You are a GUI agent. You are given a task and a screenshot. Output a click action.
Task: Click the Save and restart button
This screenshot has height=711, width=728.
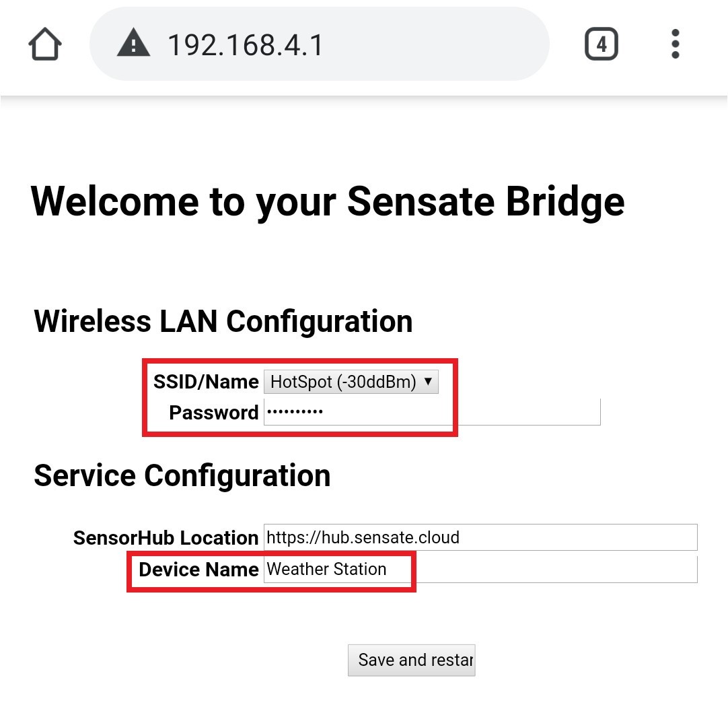[411, 660]
